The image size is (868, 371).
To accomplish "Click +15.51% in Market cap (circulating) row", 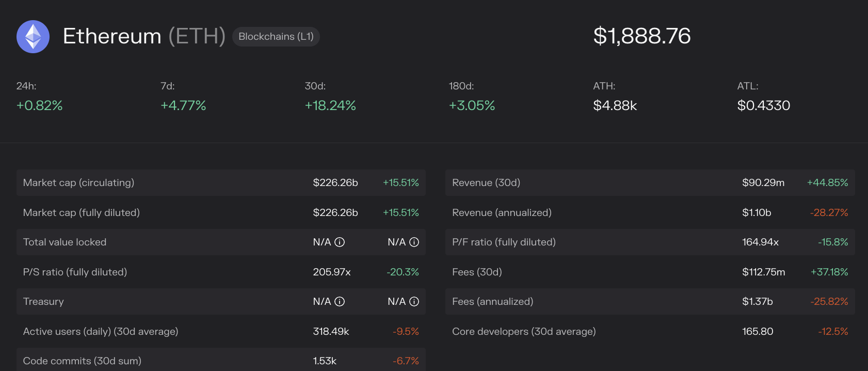I will pyautogui.click(x=401, y=183).
